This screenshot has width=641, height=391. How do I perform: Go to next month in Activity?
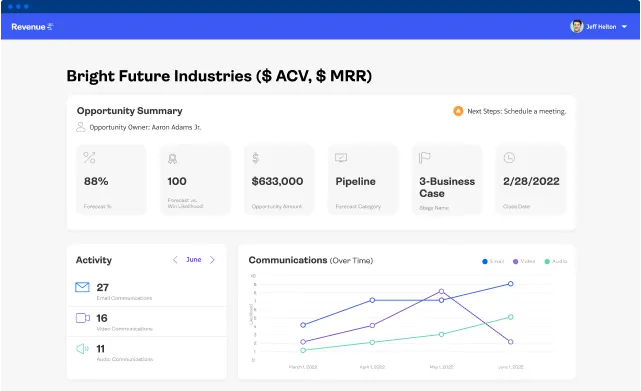[212, 260]
